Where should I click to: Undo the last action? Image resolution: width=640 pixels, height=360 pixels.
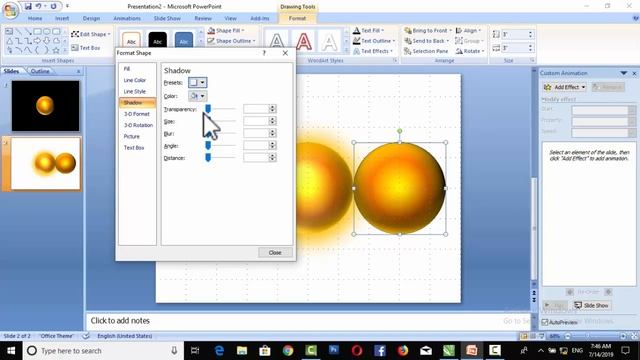[38, 6]
